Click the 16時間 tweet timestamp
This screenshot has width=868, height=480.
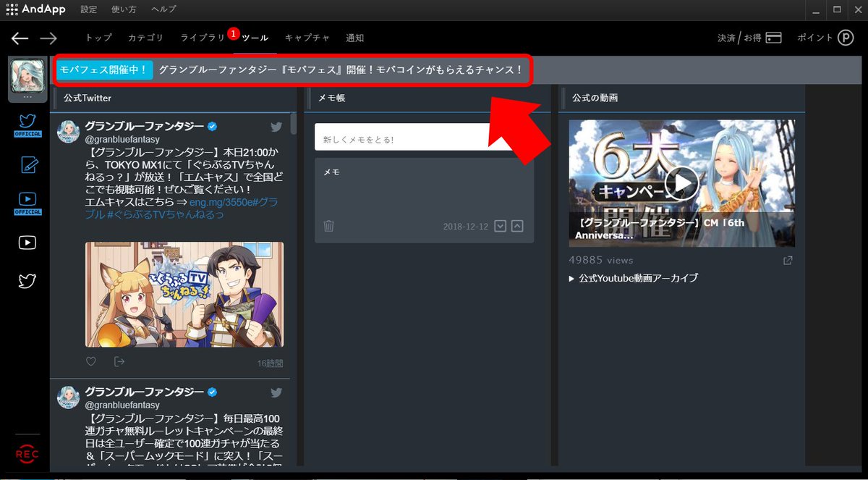coord(271,363)
